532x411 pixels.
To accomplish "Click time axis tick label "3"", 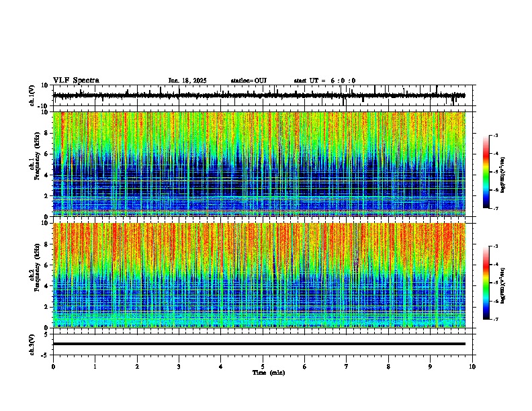I will pos(179,367).
